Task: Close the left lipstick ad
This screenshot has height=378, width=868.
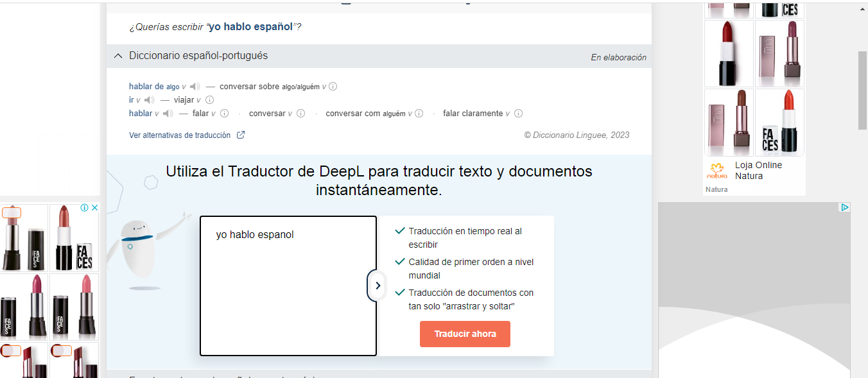Action: coord(94,208)
